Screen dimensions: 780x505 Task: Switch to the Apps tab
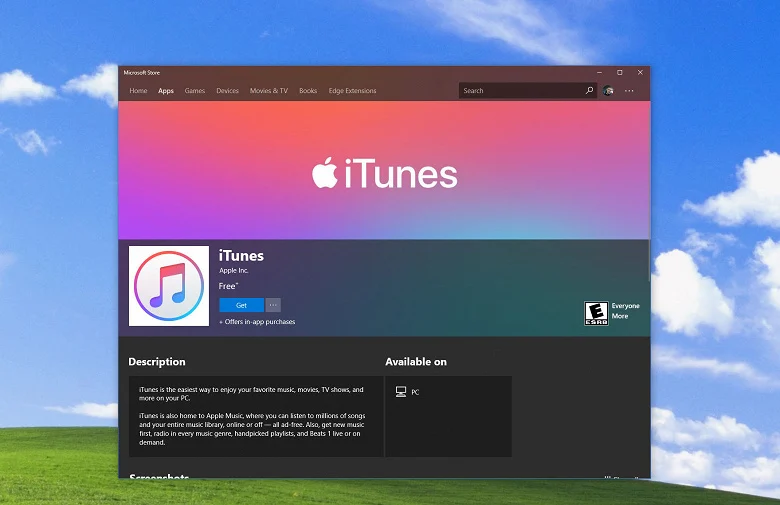pyautogui.click(x=166, y=91)
